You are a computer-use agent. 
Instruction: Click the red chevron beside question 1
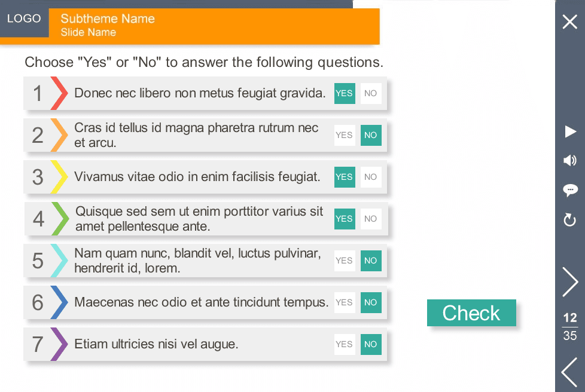[x=59, y=93]
